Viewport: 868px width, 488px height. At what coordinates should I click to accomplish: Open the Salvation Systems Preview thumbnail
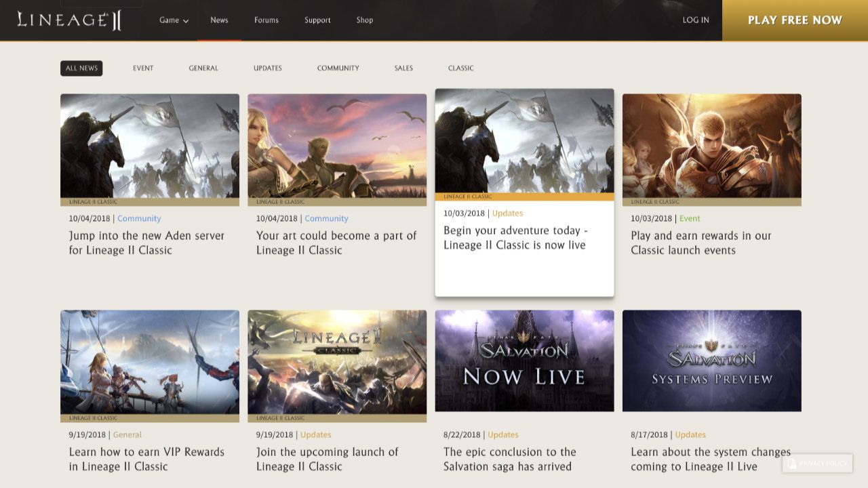(711, 361)
